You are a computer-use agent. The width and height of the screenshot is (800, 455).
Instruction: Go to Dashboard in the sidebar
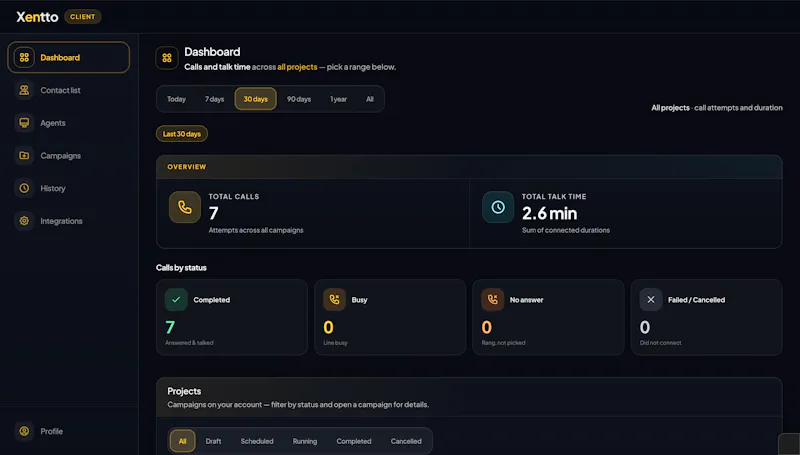[x=68, y=58]
